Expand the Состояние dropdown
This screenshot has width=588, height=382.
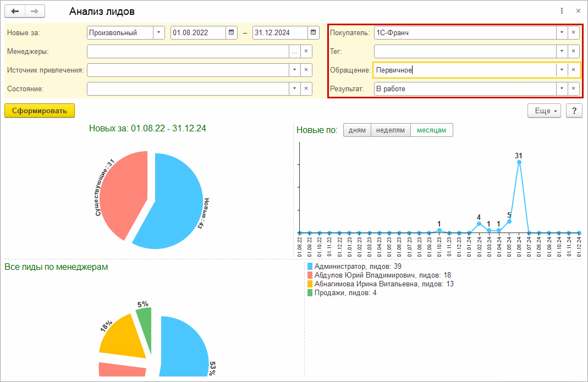[x=294, y=89]
